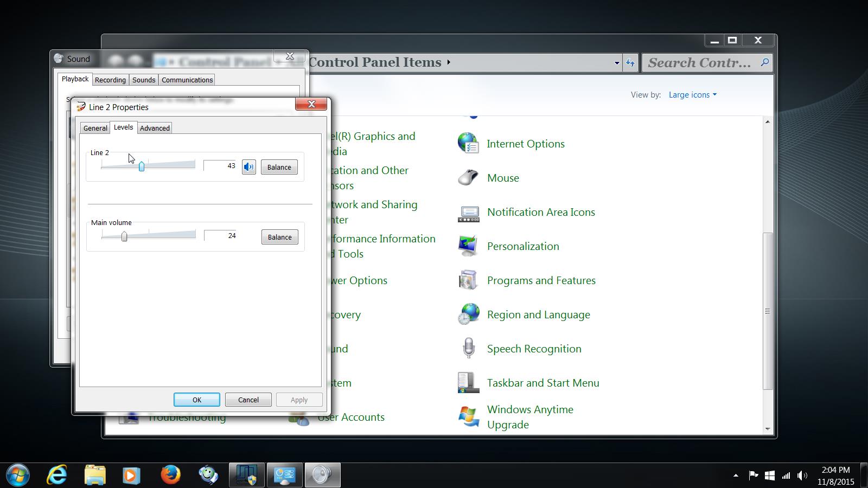The height and width of the screenshot is (488, 868).
Task: Click the Control Panel scroll up arrow
Action: [767, 121]
